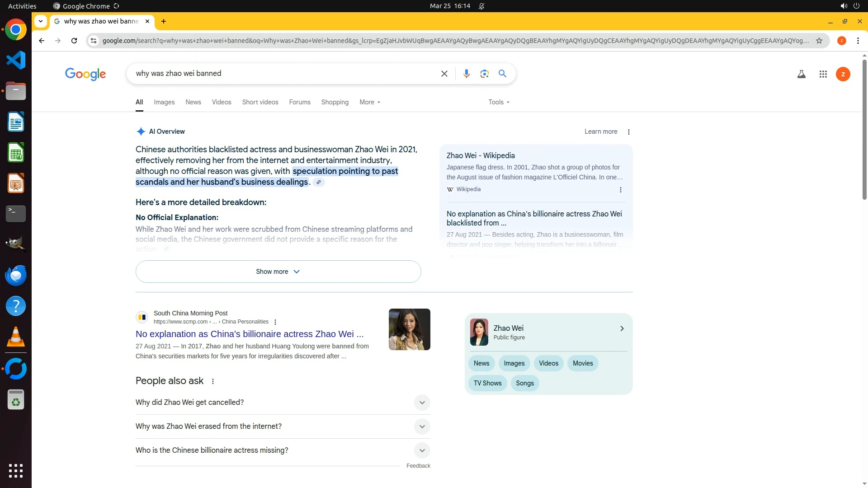Open Google Lens image search

484,74
